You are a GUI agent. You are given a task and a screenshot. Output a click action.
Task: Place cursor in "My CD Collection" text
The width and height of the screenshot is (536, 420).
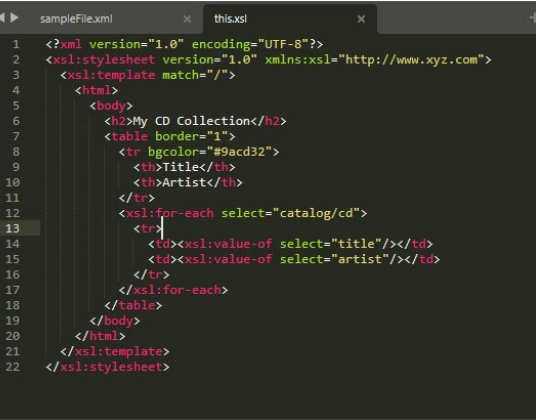tap(191, 121)
